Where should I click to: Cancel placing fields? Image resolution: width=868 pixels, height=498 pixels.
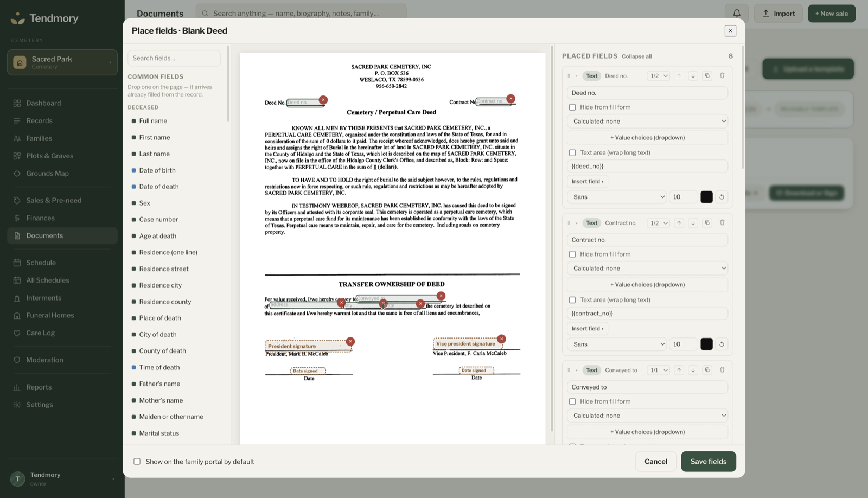[x=656, y=462]
